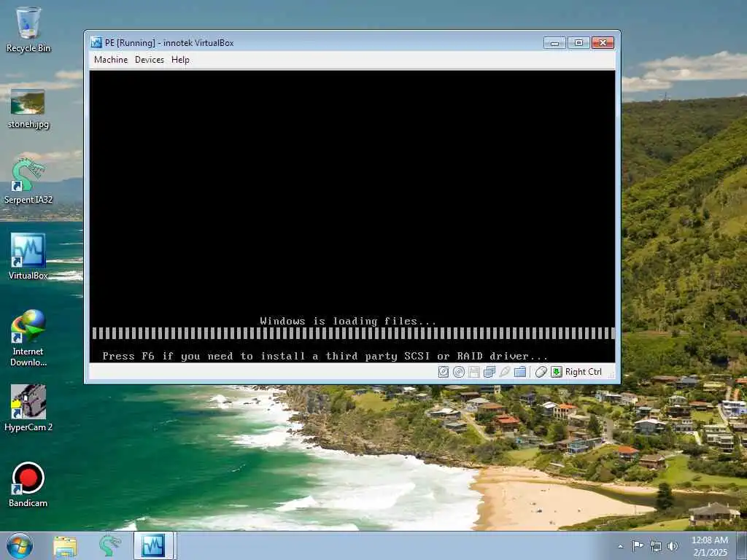Click the Serpent icon on the taskbar
The height and width of the screenshot is (560, 747).
[x=109, y=545]
